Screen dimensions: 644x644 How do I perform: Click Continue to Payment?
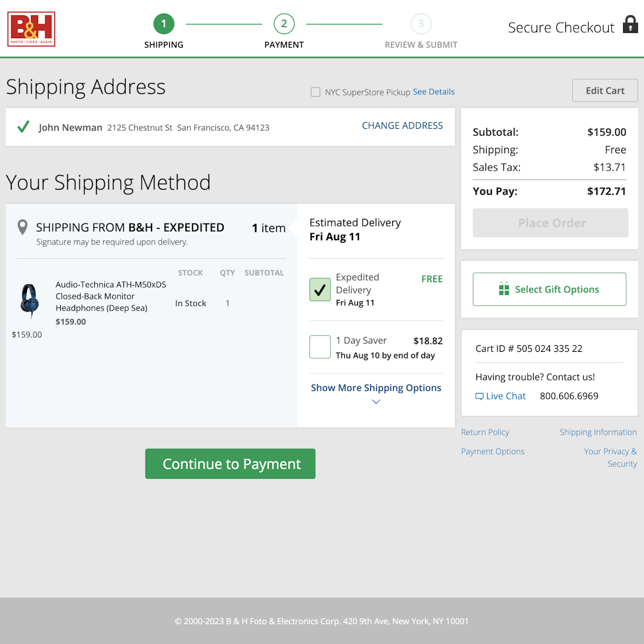click(x=230, y=463)
